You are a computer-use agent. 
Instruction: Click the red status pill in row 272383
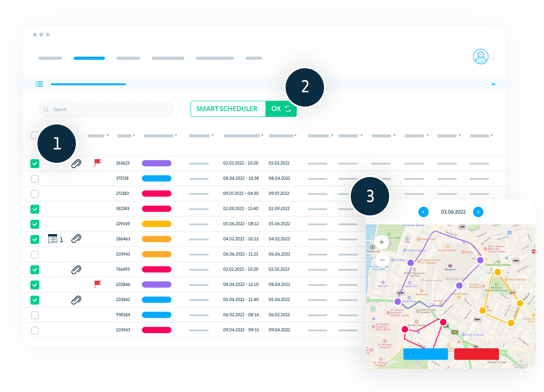point(157,194)
